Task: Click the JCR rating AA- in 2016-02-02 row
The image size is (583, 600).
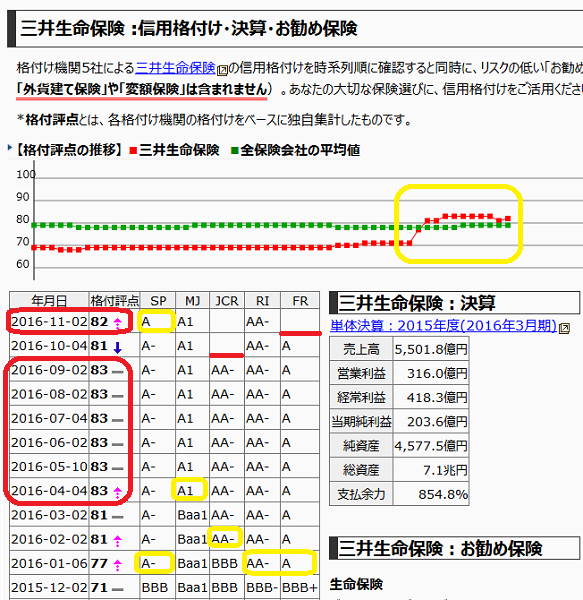Action: pos(223,539)
